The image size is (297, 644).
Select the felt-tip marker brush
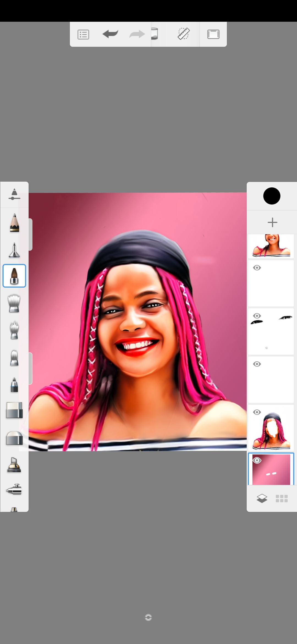(14, 384)
